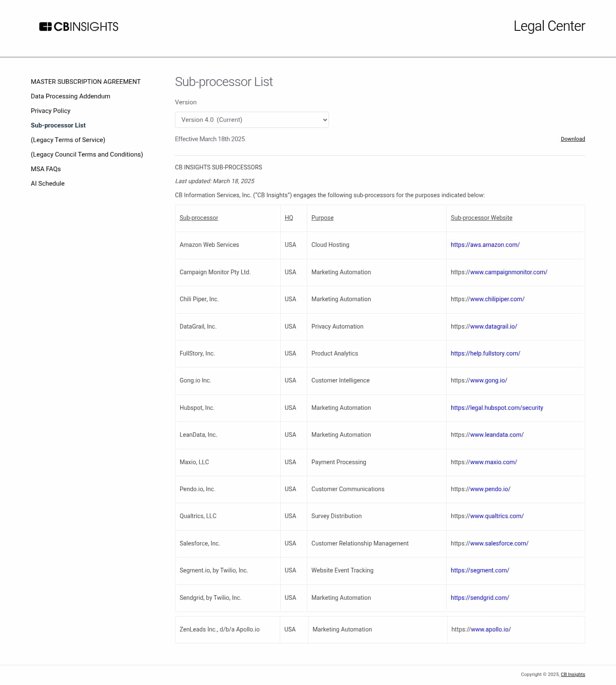This screenshot has height=685, width=616.
Task: Visit the sendgrid.com link
Action: (480, 598)
